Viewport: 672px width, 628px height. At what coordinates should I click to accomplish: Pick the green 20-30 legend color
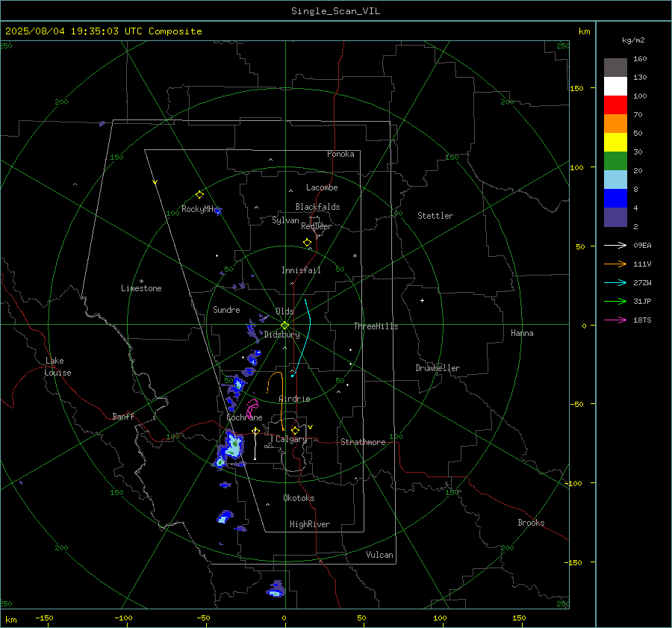[615, 161]
